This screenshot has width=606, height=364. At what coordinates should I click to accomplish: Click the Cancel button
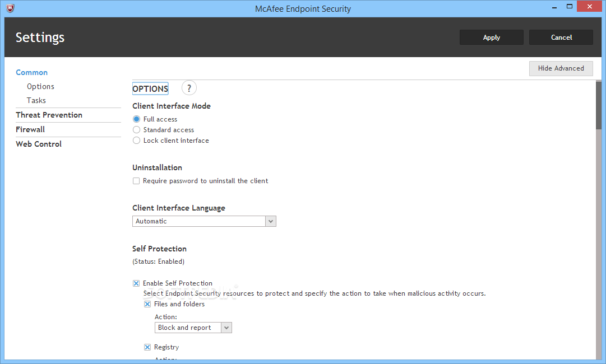coord(561,38)
